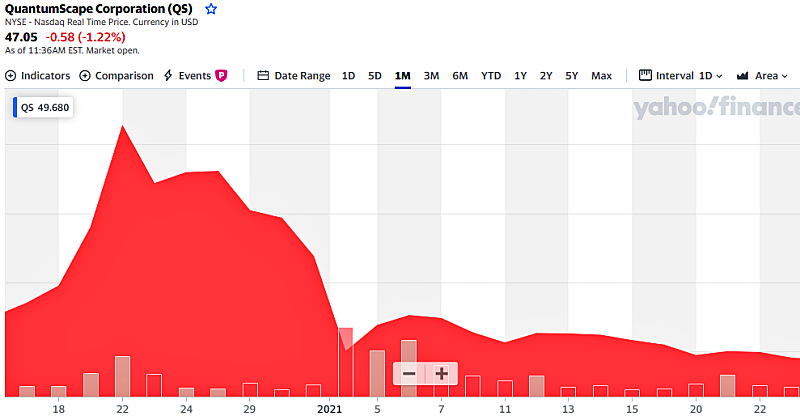
Task: Choose the YTD time range
Action: (491, 76)
